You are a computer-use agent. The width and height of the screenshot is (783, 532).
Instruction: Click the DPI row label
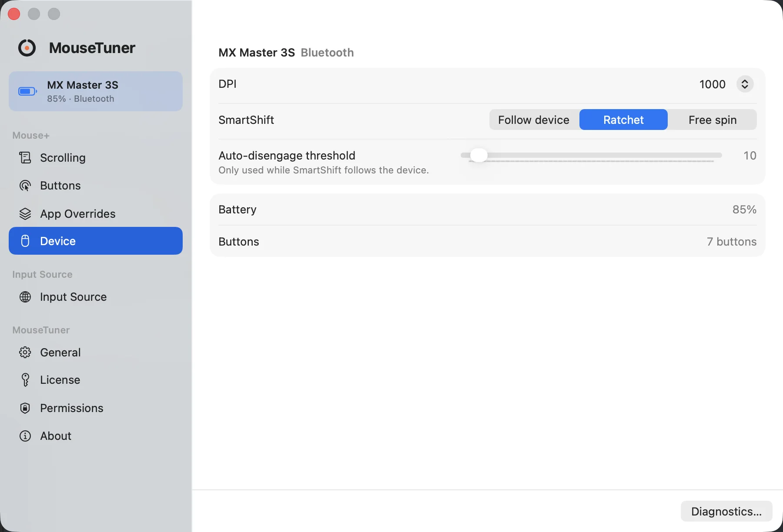coord(228,84)
